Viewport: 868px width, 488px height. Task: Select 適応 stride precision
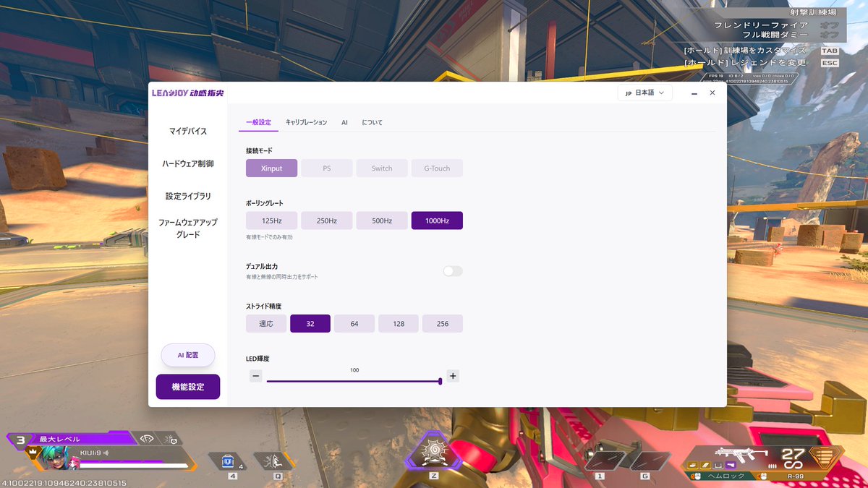(x=266, y=324)
